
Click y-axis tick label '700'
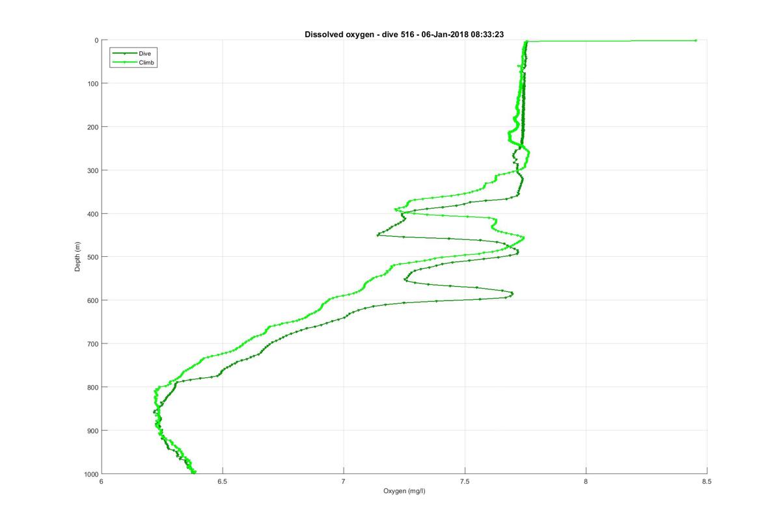(92, 343)
